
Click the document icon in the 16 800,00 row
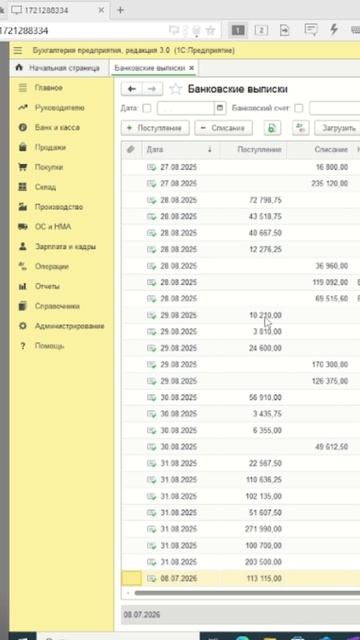coord(151,167)
